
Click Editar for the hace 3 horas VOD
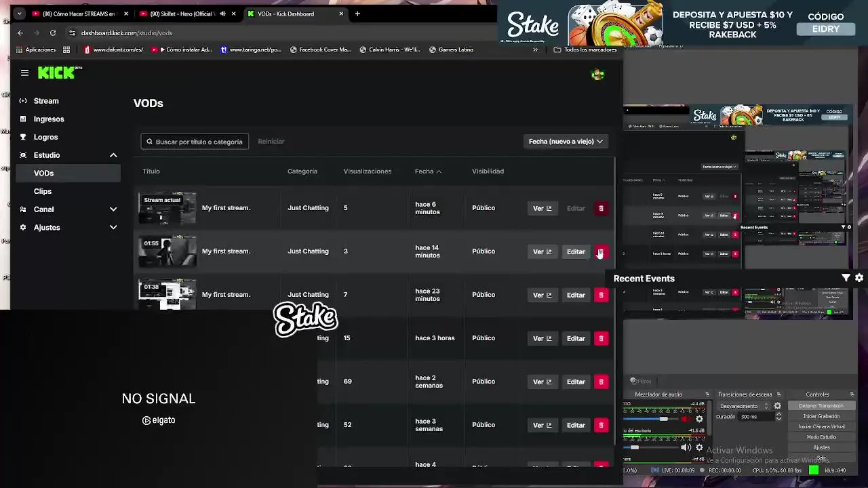click(576, 338)
